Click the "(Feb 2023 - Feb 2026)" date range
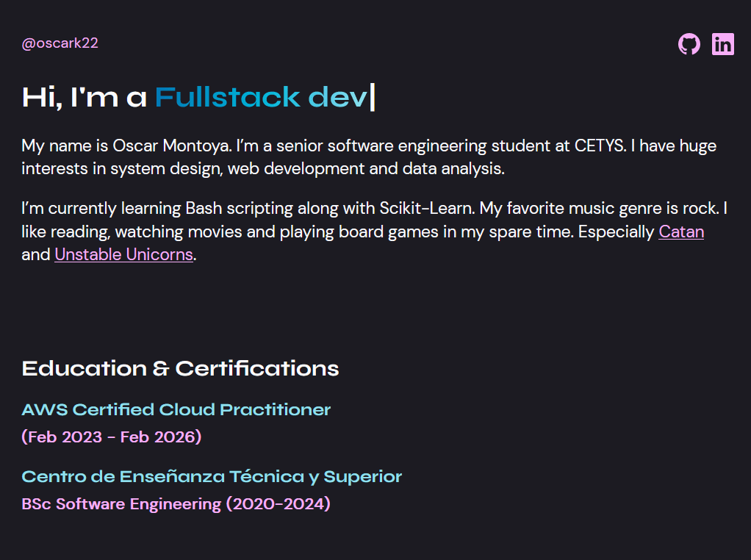The height and width of the screenshot is (560, 751). [x=112, y=437]
